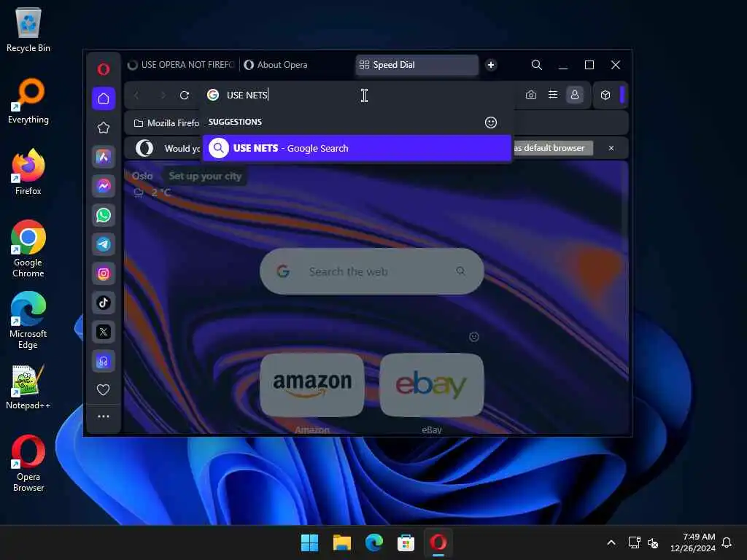This screenshot has width=747, height=560.
Task: Click the Google search engine icon in the address bar
Action: click(x=213, y=95)
